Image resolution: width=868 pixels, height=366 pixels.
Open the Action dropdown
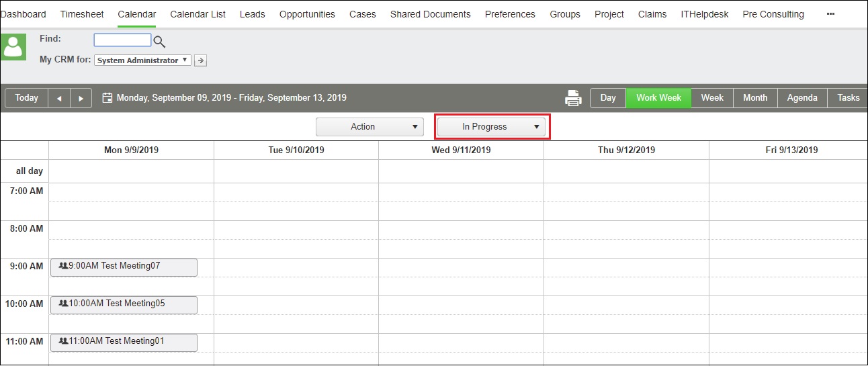pos(370,127)
